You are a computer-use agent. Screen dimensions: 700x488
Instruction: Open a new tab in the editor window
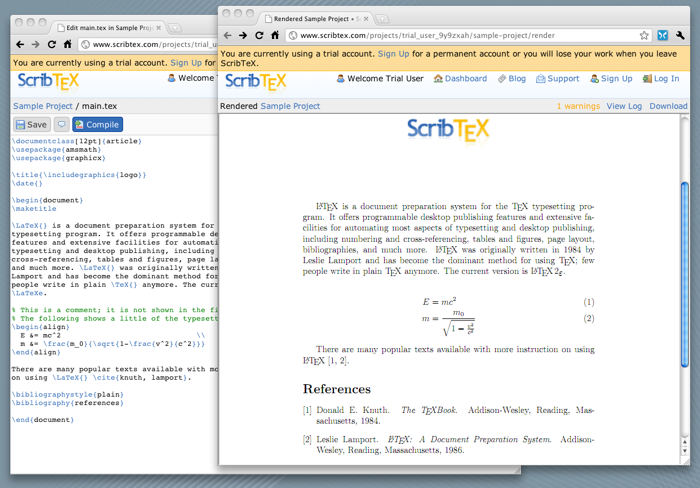tap(175, 28)
